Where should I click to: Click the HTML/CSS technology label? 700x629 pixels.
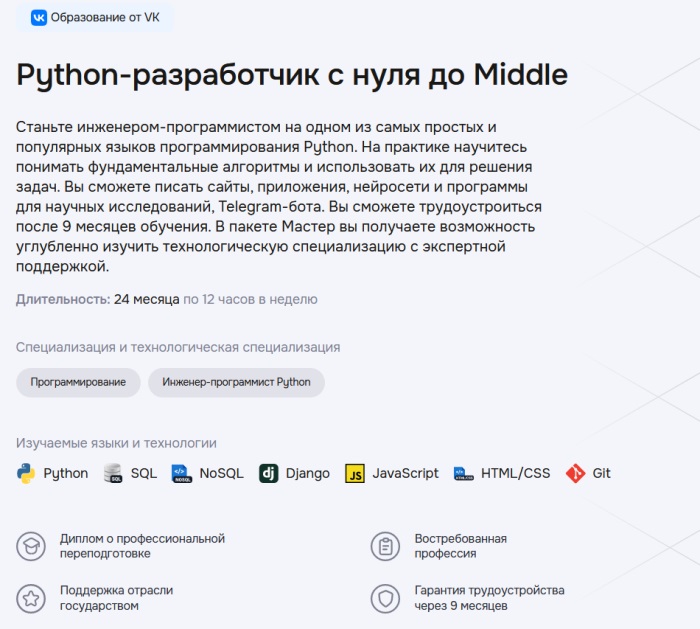click(x=516, y=474)
